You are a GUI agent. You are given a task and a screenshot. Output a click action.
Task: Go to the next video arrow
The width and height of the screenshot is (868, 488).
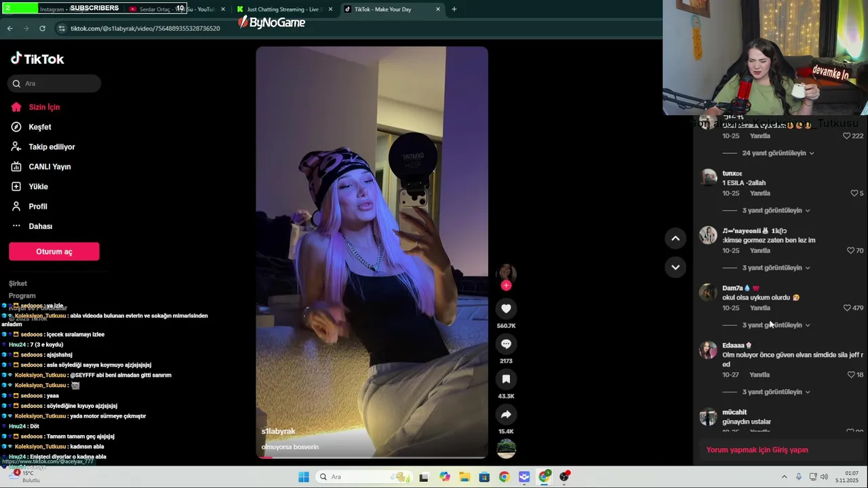[675, 267]
